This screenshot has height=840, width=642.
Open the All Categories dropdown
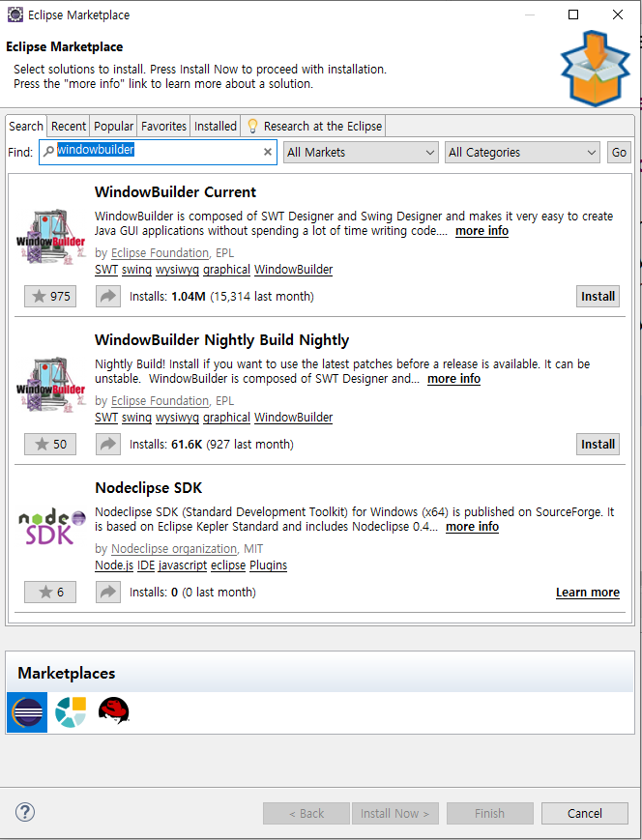[522, 152]
